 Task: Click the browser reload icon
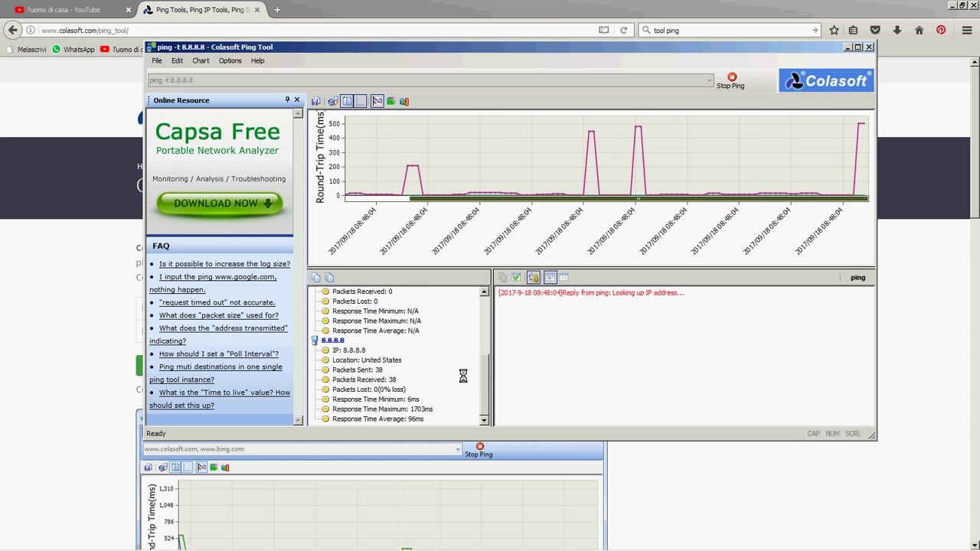624,30
